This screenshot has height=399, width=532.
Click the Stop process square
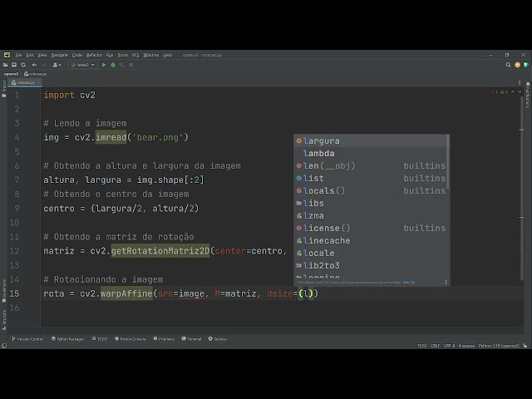[x=131, y=65]
